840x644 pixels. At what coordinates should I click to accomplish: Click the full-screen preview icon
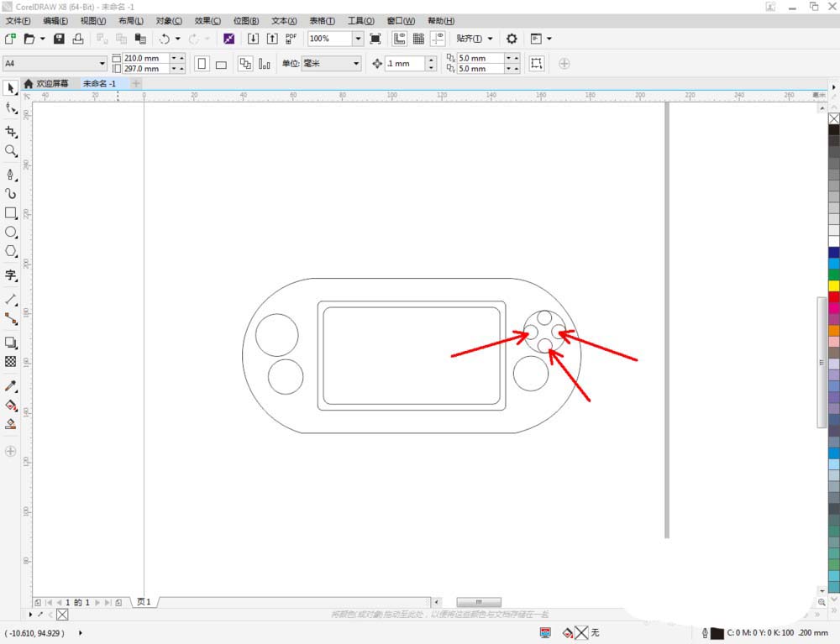pos(375,39)
